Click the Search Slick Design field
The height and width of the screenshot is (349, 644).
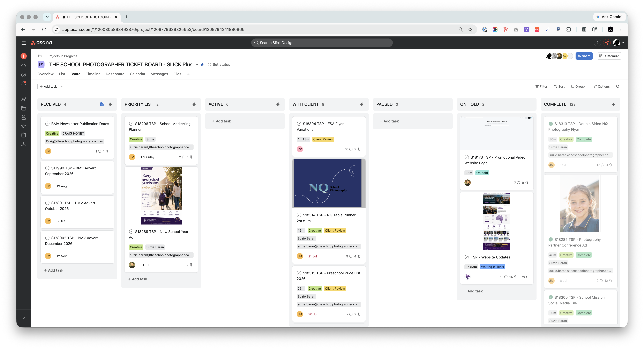coord(322,43)
